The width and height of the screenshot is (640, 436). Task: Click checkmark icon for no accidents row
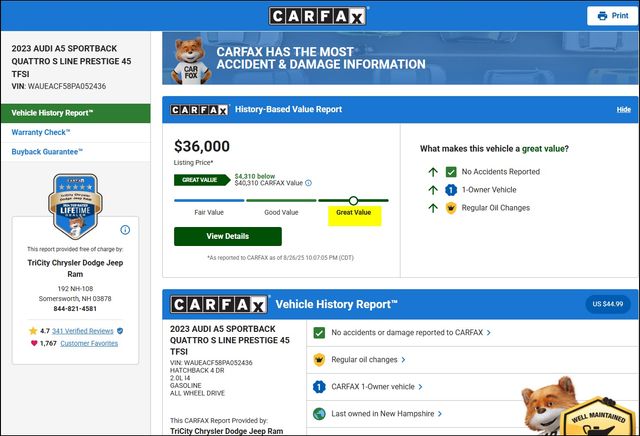[319, 333]
